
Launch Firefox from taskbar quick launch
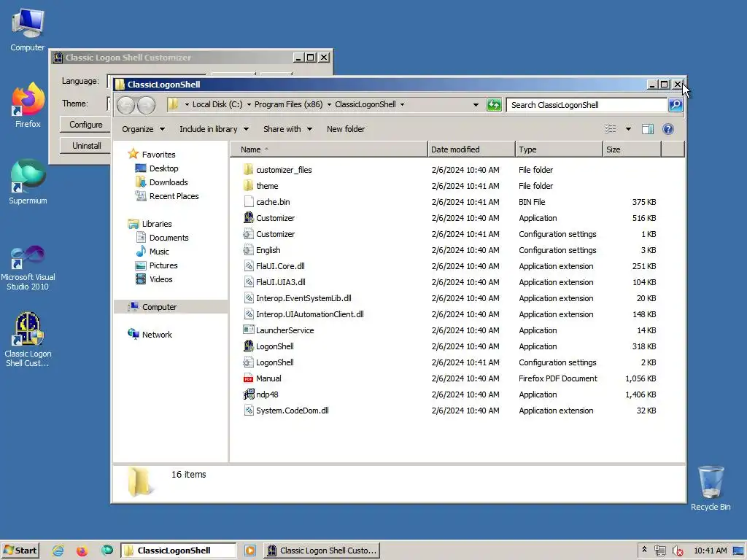[82, 551]
